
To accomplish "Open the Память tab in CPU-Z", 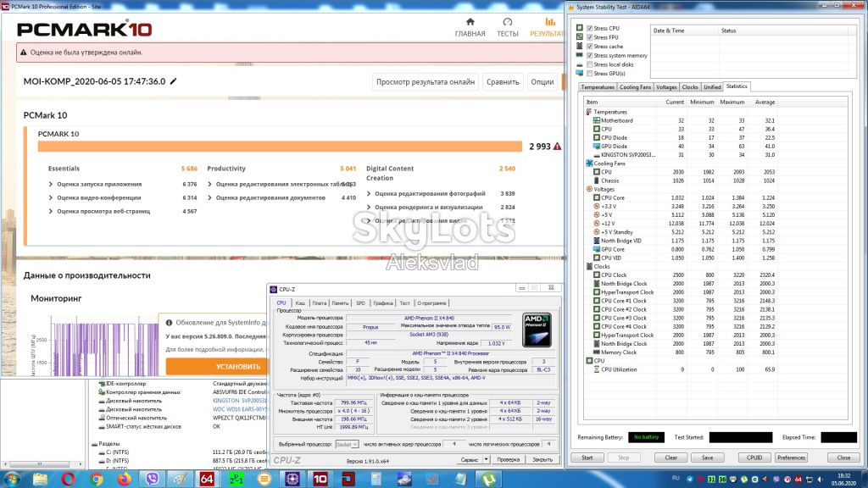I will pyautogui.click(x=340, y=303).
